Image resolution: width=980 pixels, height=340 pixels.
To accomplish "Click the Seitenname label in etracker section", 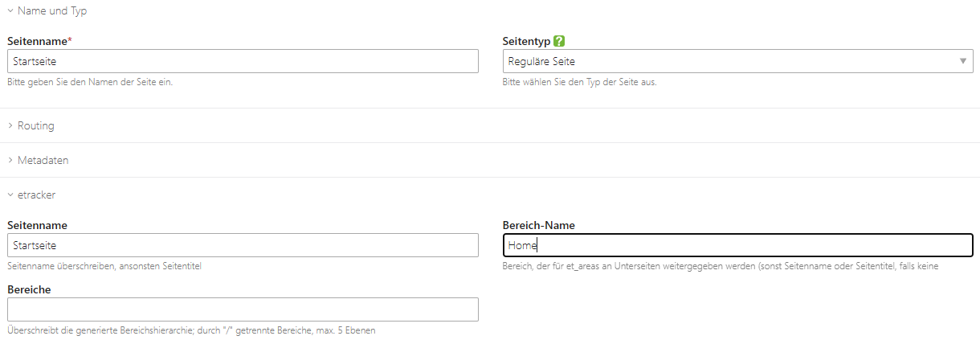I will click(x=37, y=226).
